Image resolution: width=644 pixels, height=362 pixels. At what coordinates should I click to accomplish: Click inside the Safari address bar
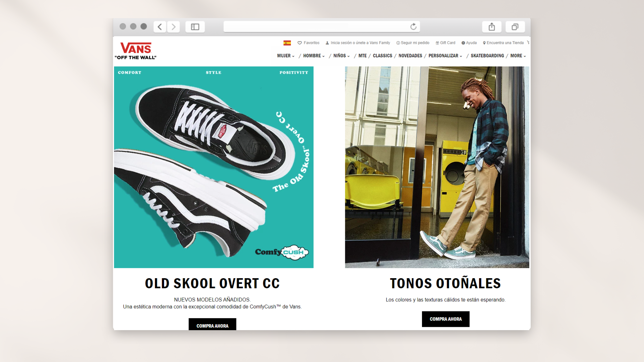coord(321,26)
